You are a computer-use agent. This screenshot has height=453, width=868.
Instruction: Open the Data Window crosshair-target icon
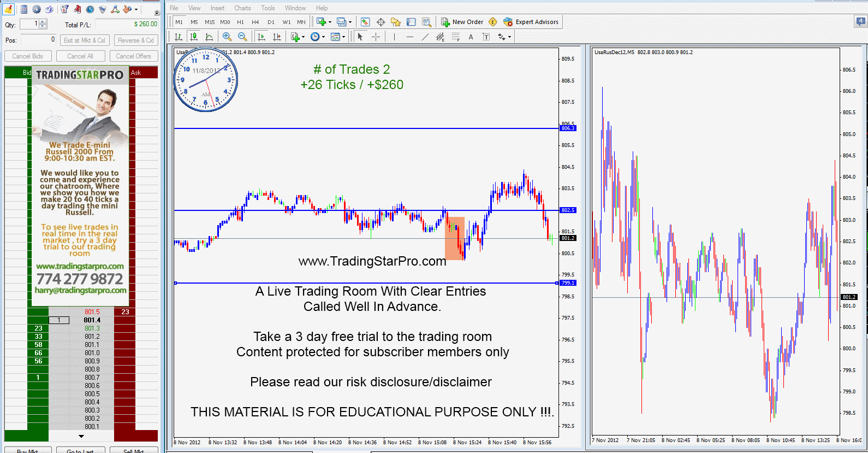tap(381, 22)
